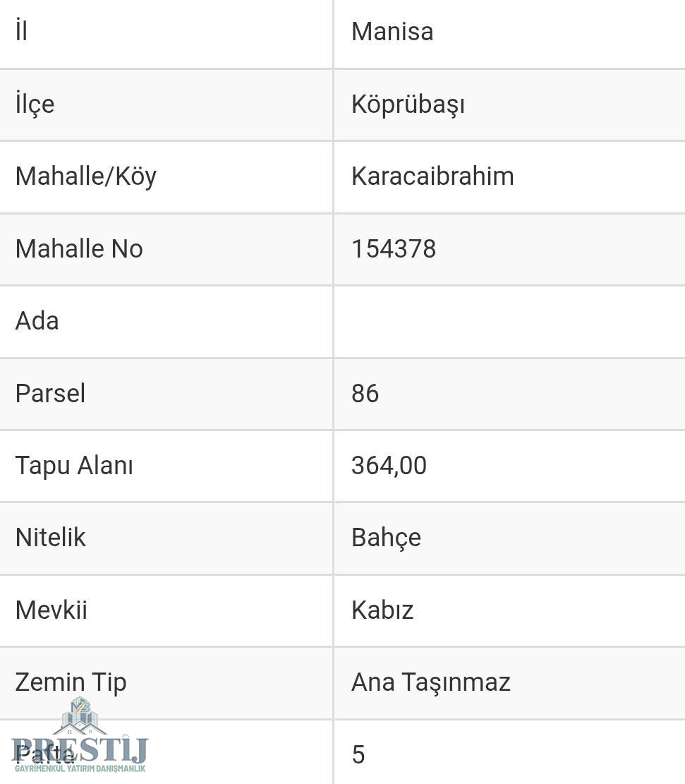
Task: Select the Ana Taşınmaz value
Action: coord(430,682)
